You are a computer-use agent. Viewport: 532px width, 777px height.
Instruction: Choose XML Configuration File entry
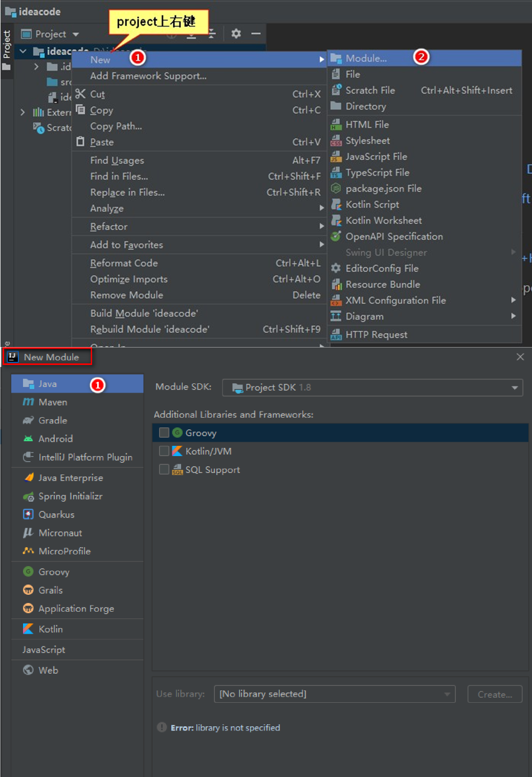coord(425,300)
